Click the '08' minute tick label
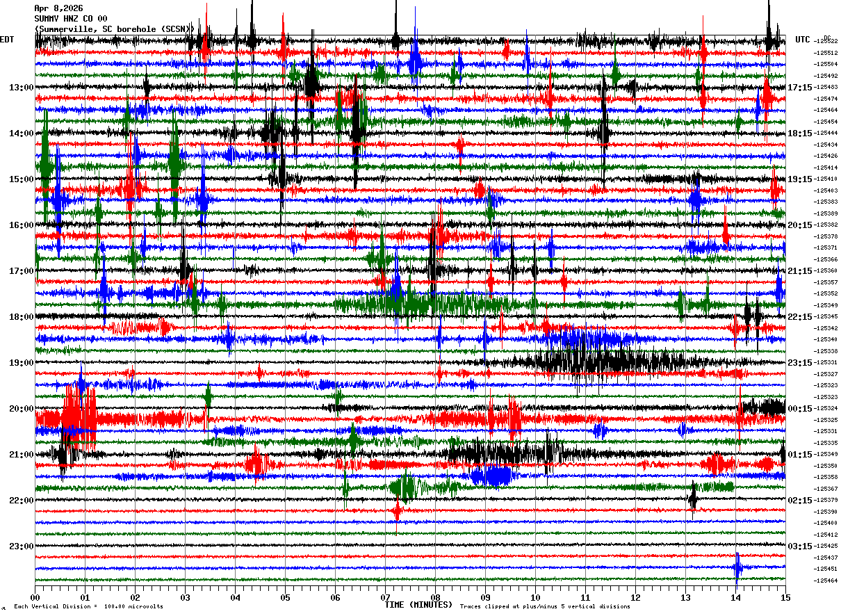841x616 pixels. (435, 598)
